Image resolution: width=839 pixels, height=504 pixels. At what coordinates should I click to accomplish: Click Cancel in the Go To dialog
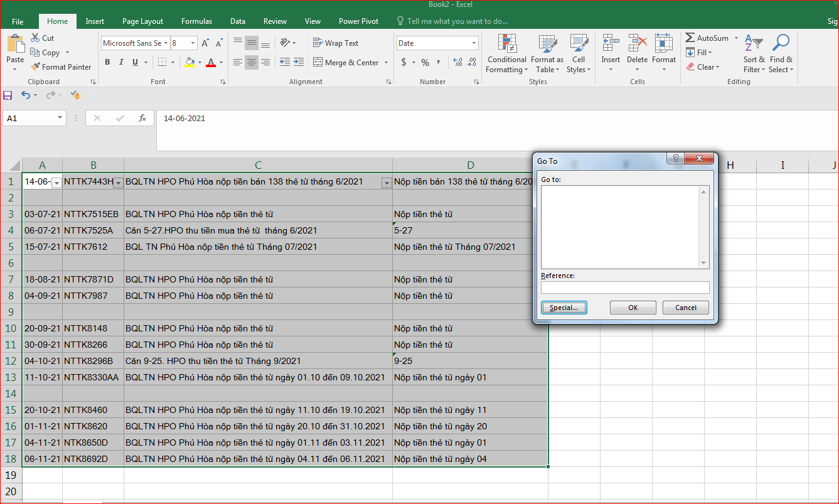685,308
